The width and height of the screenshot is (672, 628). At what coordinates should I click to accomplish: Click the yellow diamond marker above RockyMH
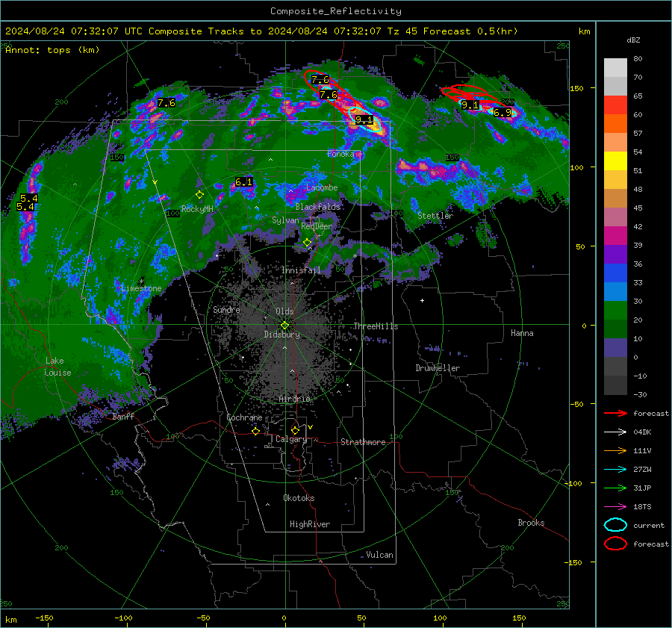pos(199,195)
